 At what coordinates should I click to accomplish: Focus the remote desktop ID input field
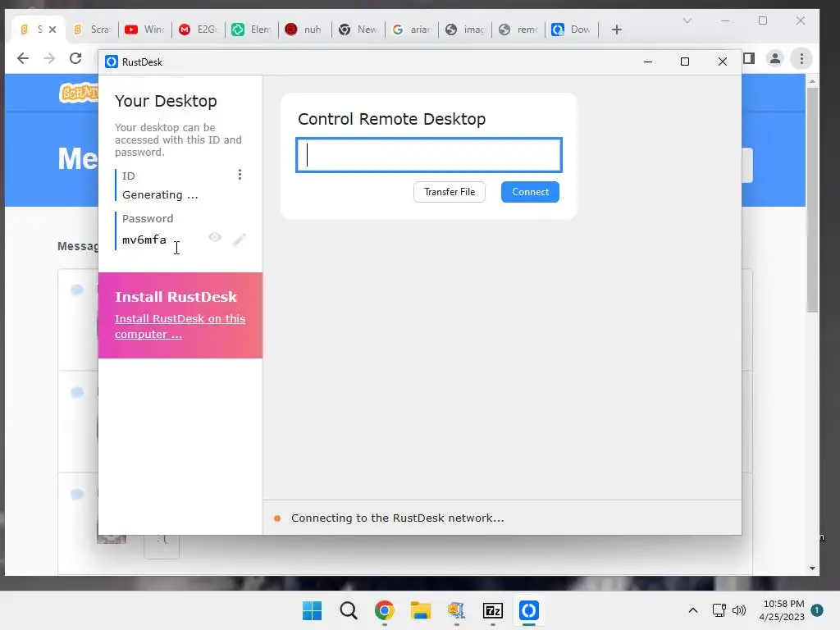(428, 155)
